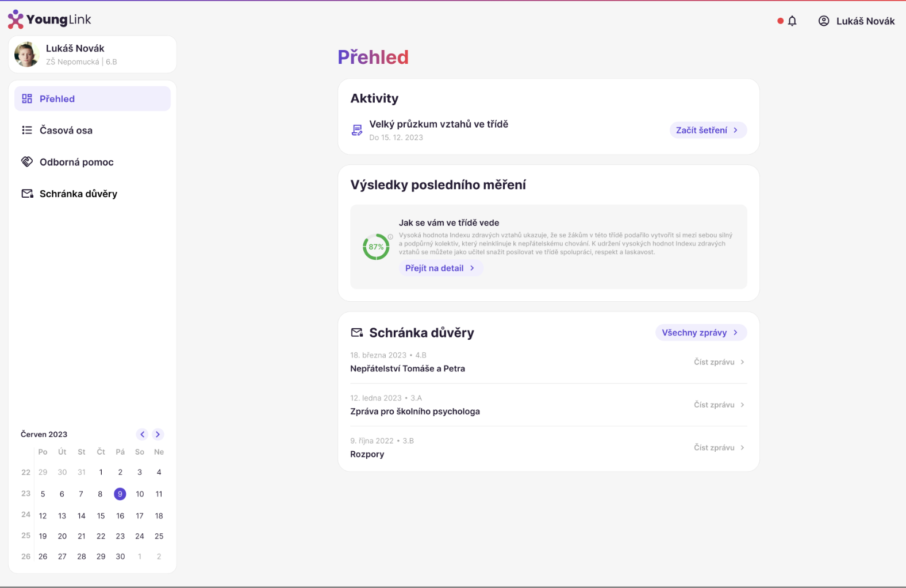Click the user account icon beside Lukáš Novák
The height and width of the screenshot is (588, 906).
(824, 21)
